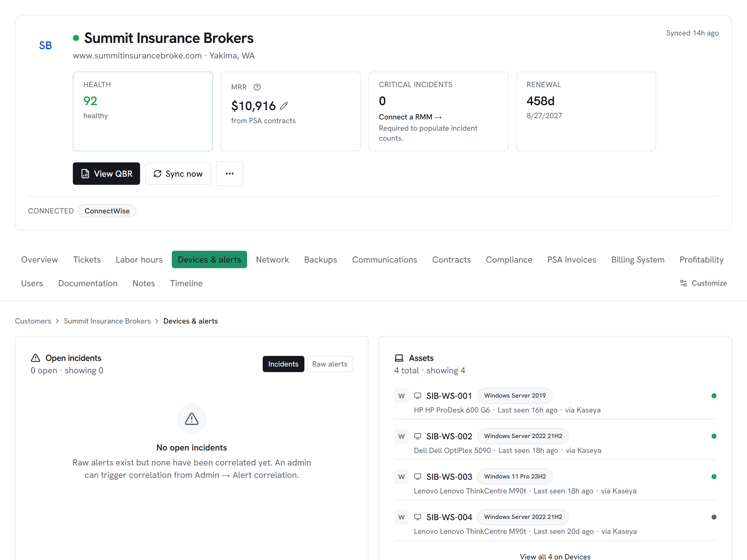Open the Billing System tab
This screenshot has height=560, width=747.
point(638,259)
